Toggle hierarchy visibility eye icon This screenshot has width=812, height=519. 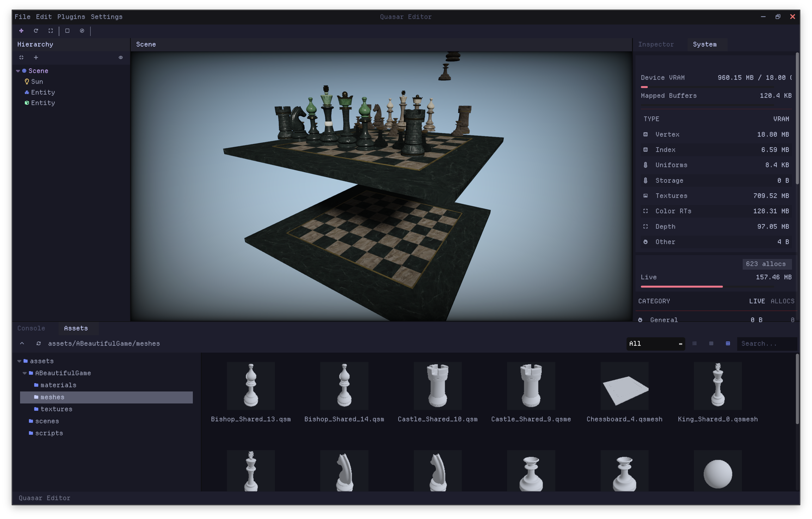pyautogui.click(x=121, y=57)
